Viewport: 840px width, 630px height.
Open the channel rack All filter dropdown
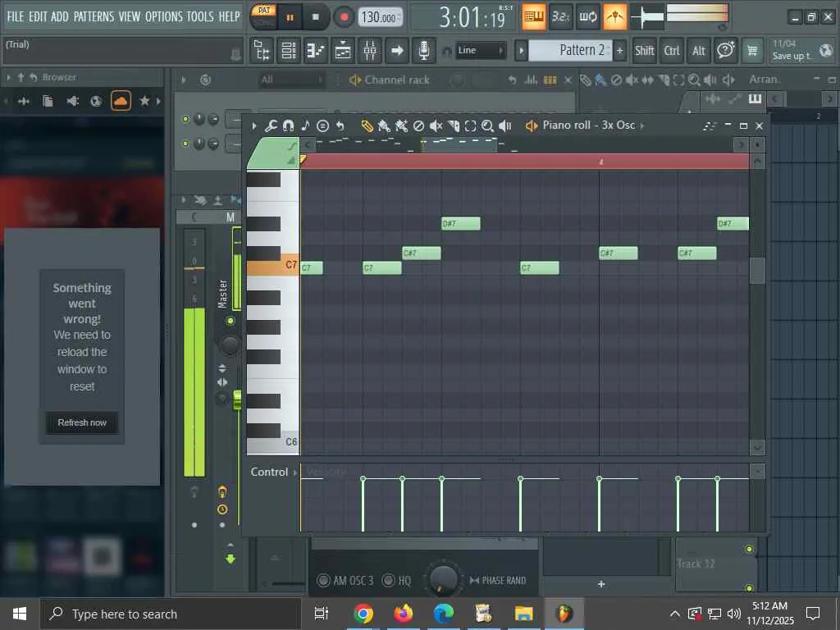(291, 80)
